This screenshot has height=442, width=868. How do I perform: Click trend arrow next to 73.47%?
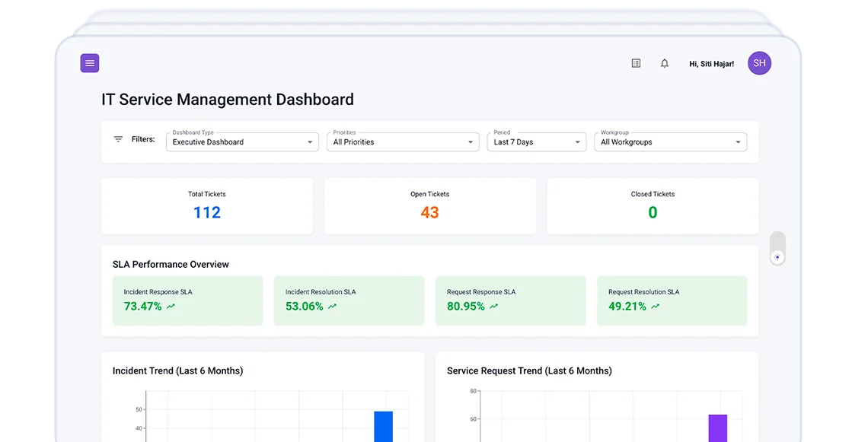pyautogui.click(x=171, y=307)
